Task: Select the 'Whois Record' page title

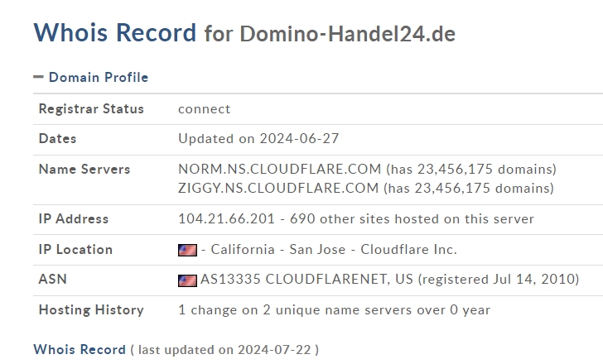Action: coord(115,32)
